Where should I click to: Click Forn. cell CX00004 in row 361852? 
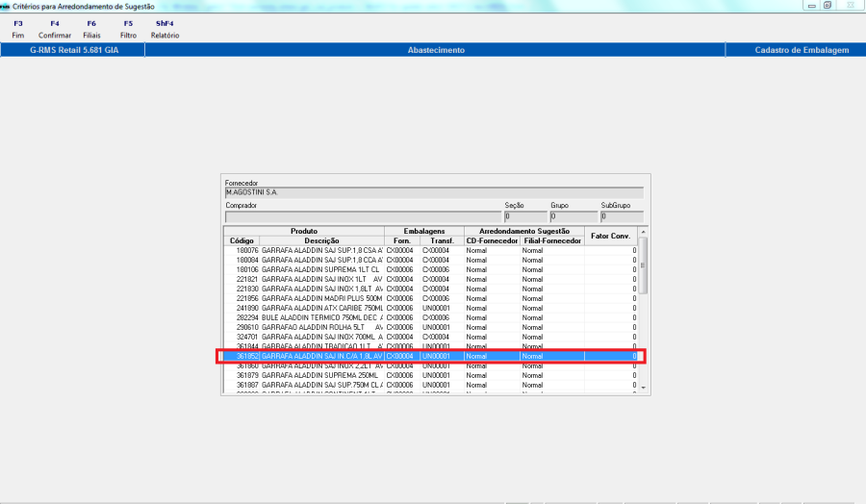(x=400, y=356)
